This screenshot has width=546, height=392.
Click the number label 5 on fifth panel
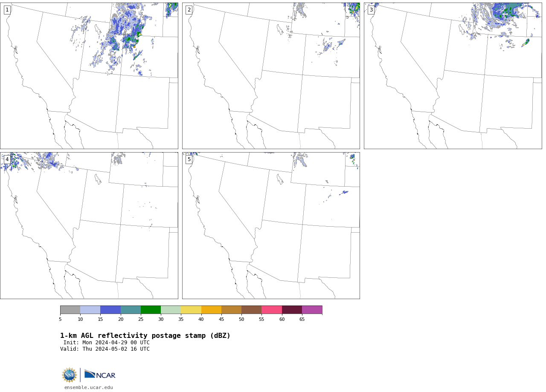pos(189,159)
